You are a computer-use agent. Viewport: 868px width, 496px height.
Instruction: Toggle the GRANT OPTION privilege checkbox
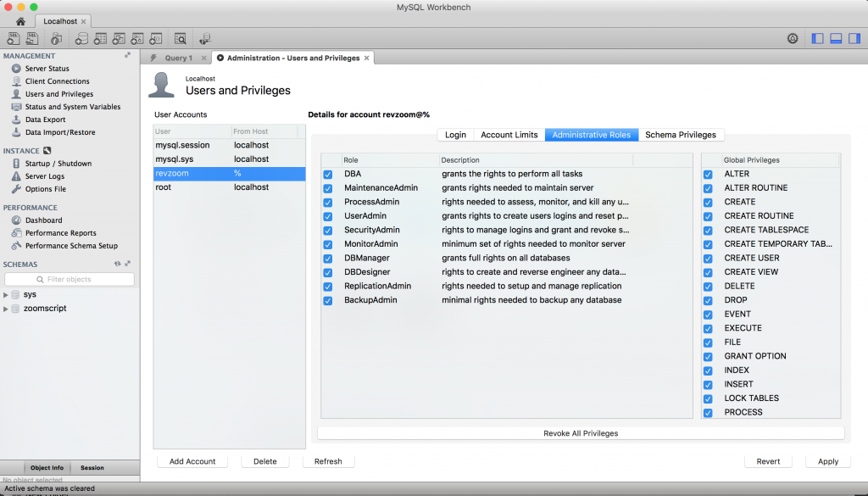pos(708,356)
